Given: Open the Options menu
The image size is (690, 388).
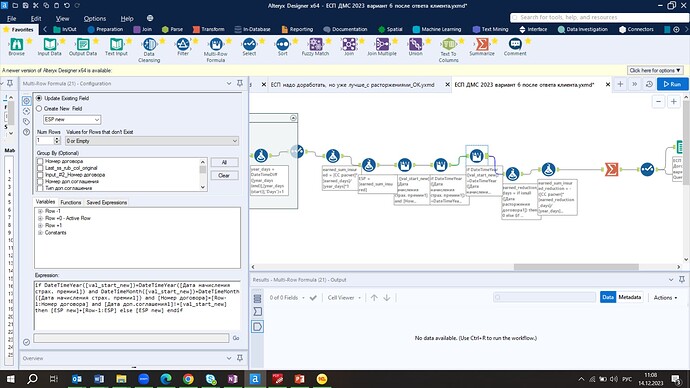Looking at the screenshot, I should (95, 18).
